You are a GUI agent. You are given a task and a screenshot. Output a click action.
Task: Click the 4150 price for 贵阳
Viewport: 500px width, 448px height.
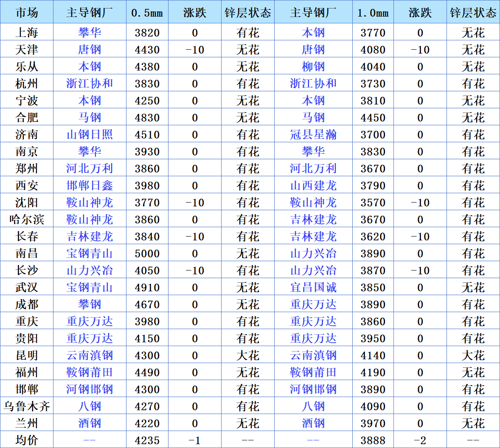[x=147, y=338]
